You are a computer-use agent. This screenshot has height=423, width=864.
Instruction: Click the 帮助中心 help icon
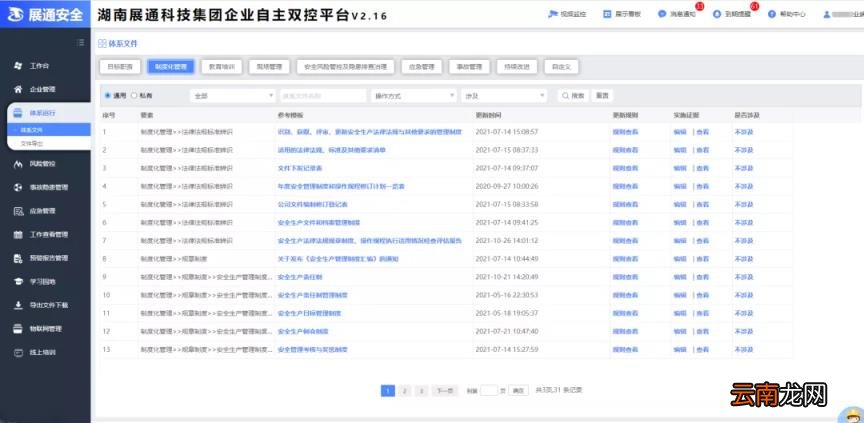[771, 14]
